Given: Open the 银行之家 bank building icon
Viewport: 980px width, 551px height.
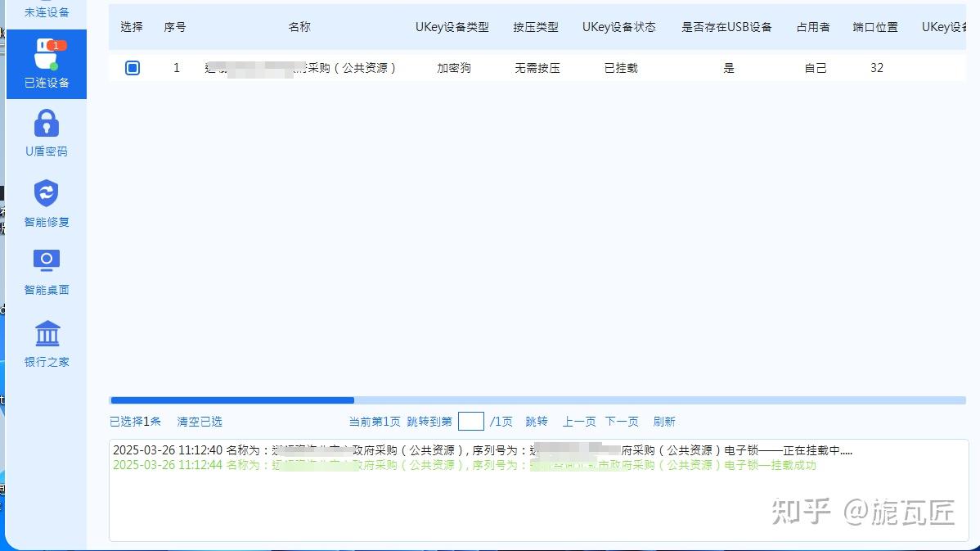Looking at the screenshot, I should pos(47,332).
